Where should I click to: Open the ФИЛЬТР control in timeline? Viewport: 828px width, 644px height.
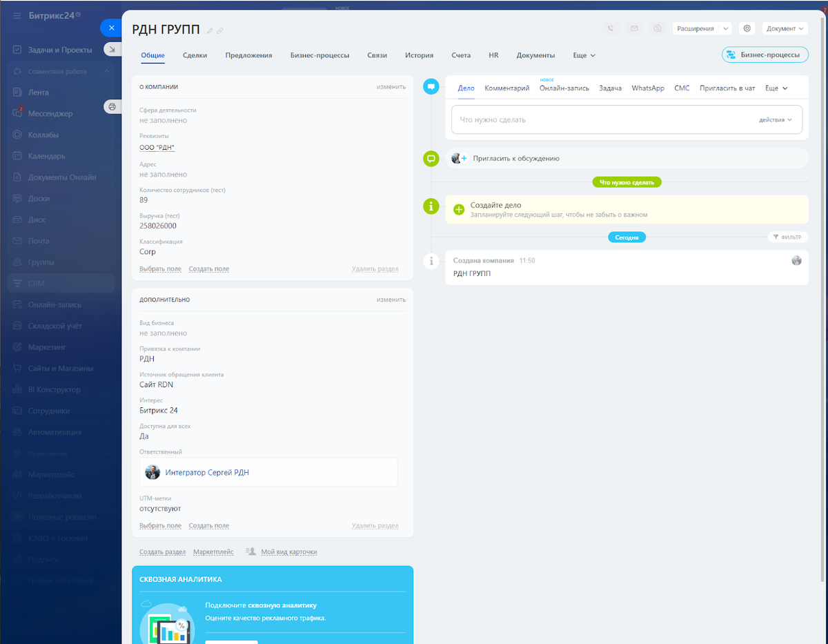point(787,237)
